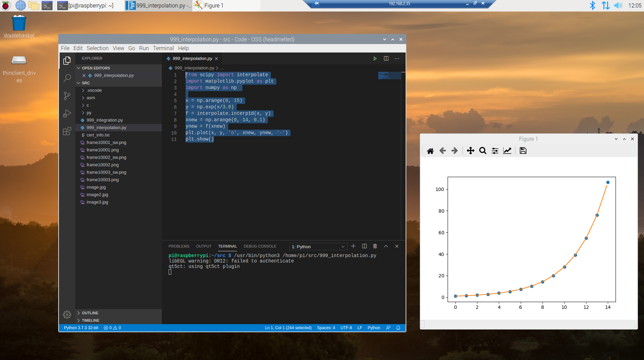Expand the asm folder in the explorer
644x360 pixels.
91,98
